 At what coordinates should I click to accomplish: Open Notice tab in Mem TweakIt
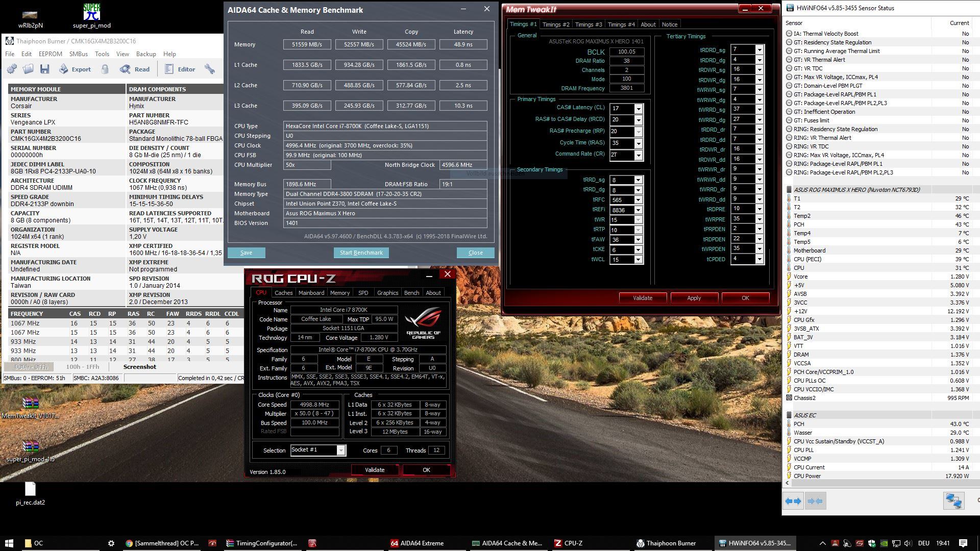point(669,24)
